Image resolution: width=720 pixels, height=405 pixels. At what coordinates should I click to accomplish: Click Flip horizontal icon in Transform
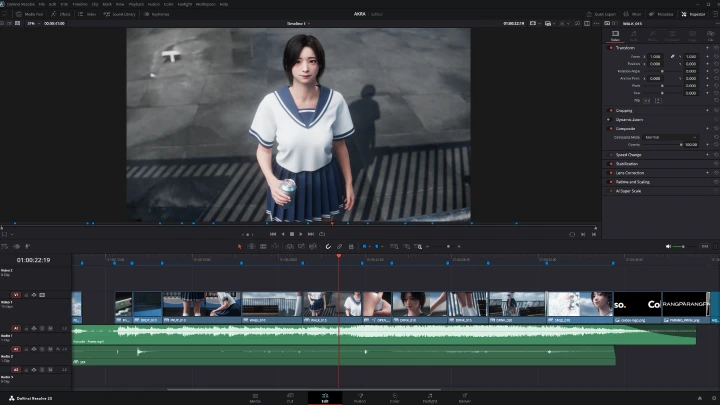point(647,101)
